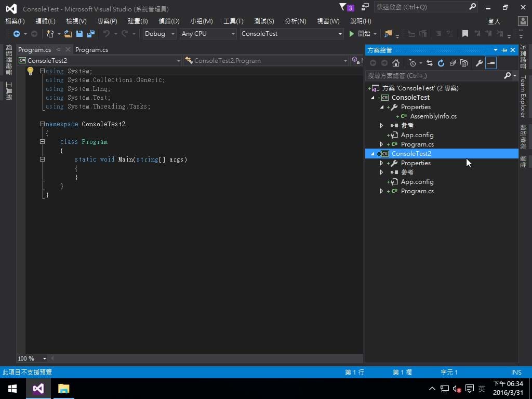
Task: Click the Solution Explorer home icon
Action: click(395, 63)
